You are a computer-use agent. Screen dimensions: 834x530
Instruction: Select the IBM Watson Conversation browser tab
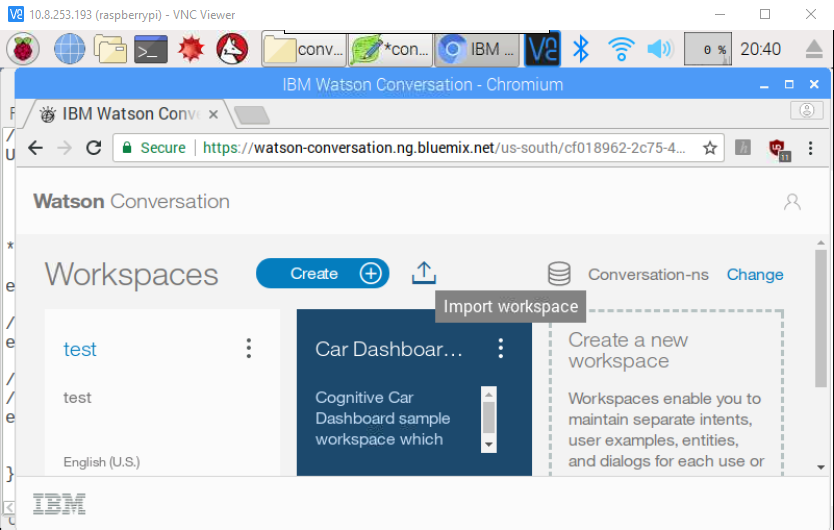129,114
